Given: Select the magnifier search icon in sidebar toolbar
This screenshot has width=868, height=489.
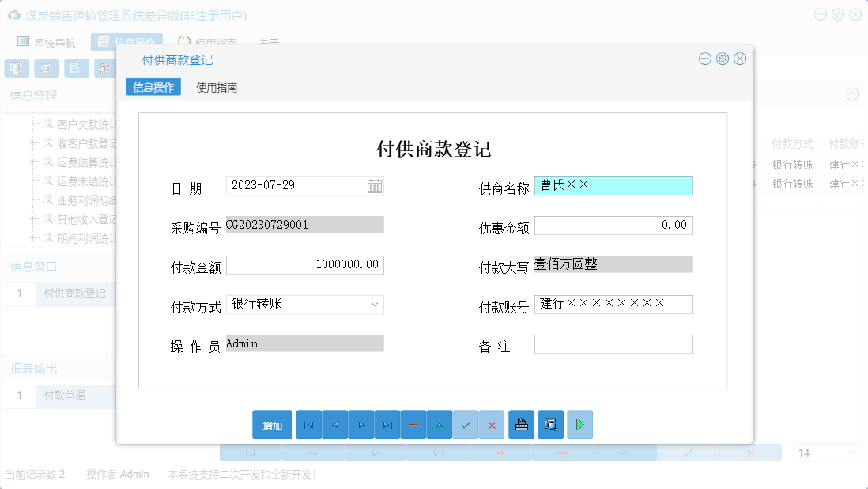Looking at the screenshot, I should click(x=16, y=68).
